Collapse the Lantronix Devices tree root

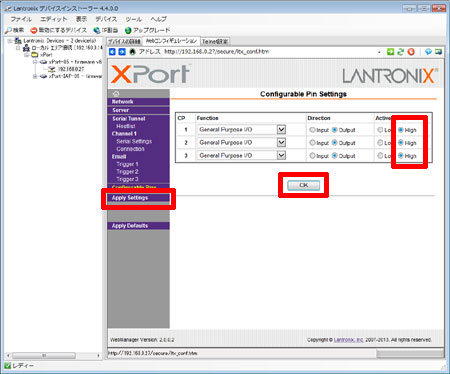[10, 41]
